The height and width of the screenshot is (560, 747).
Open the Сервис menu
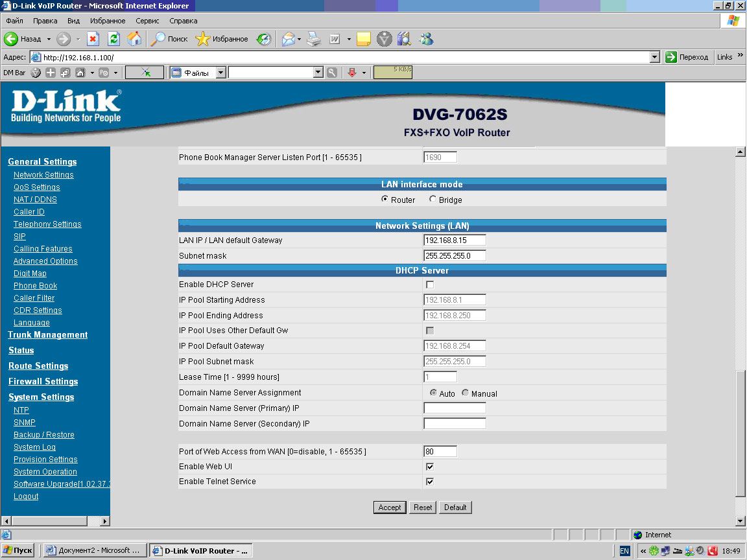click(147, 21)
